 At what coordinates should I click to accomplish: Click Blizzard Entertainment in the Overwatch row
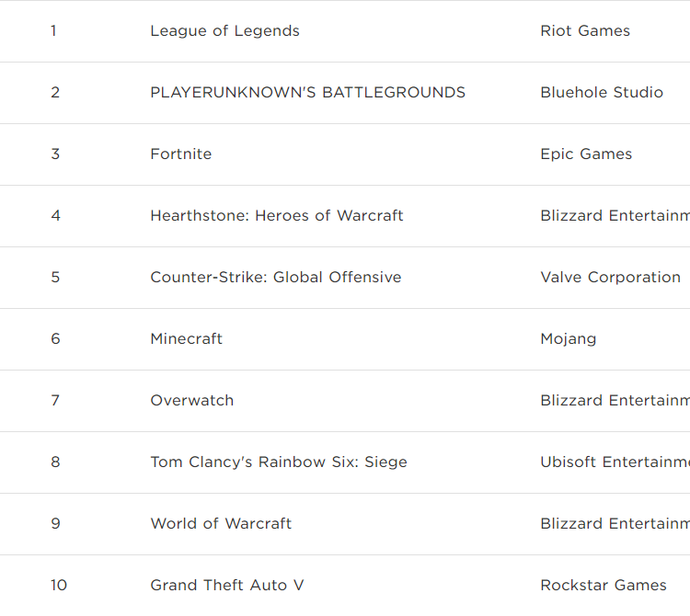tap(615, 401)
